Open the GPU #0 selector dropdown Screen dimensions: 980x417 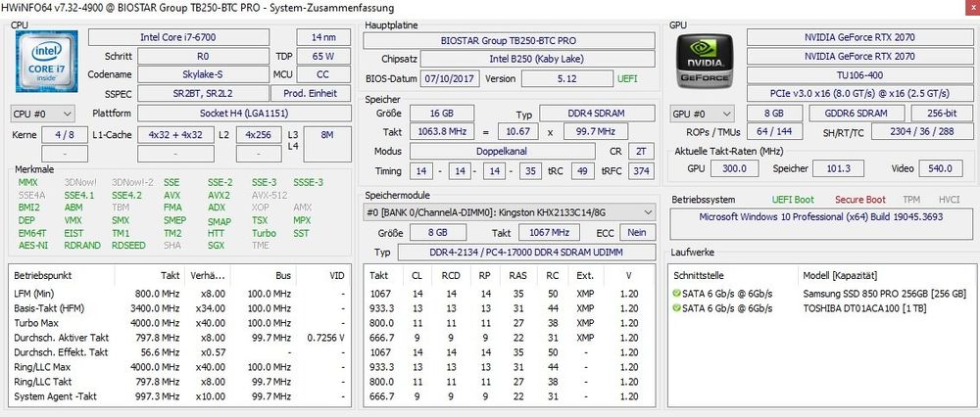(x=703, y=115)
